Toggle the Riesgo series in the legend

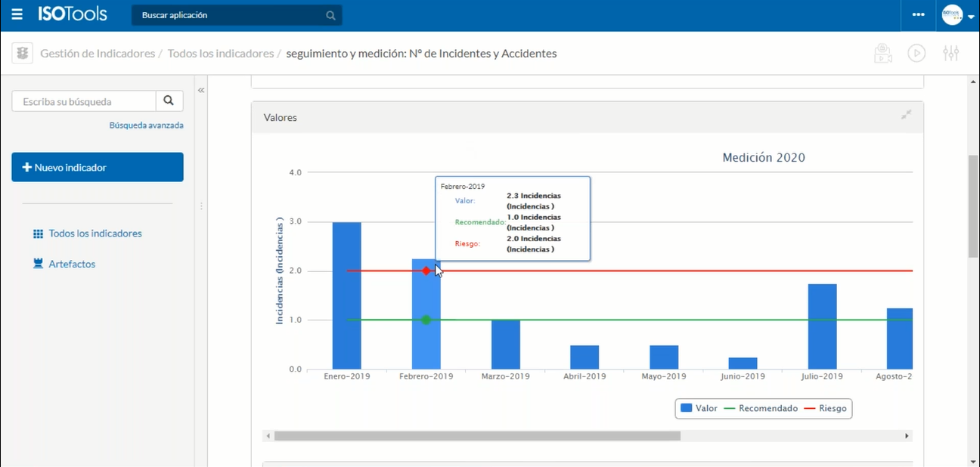pyautogui.click(x=825, y=408)
